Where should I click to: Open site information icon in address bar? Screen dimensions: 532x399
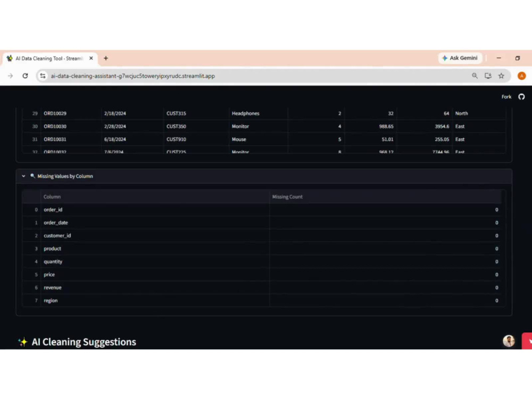click(x=43, y=76)
